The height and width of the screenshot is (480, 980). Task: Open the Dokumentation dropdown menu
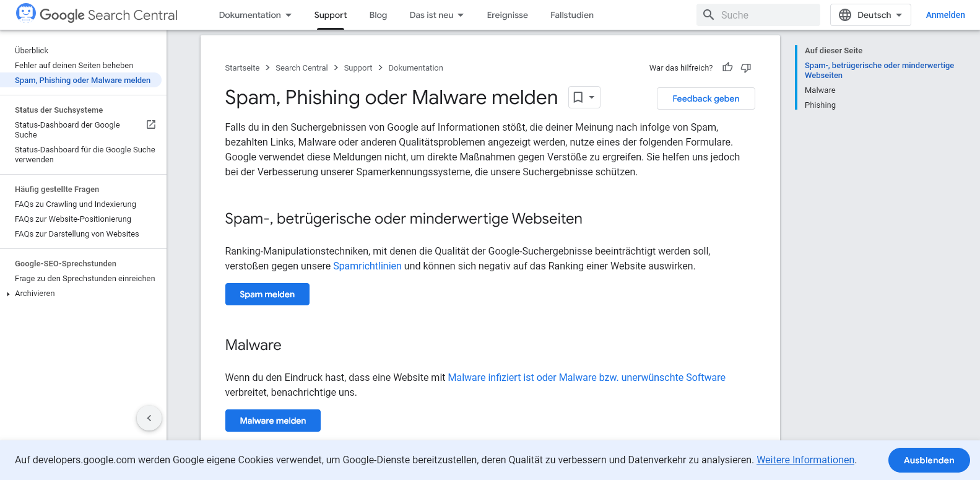tap(255, 15)
